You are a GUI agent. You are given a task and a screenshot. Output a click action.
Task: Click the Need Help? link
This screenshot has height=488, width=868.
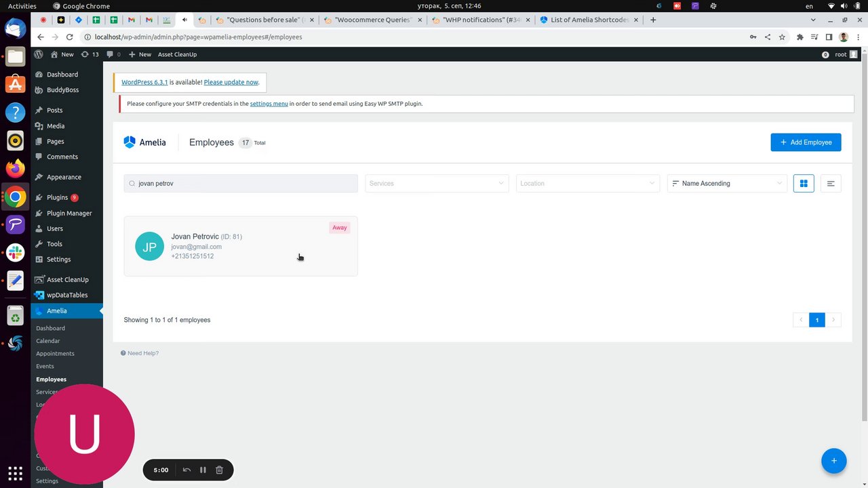(x=140, y=353)
